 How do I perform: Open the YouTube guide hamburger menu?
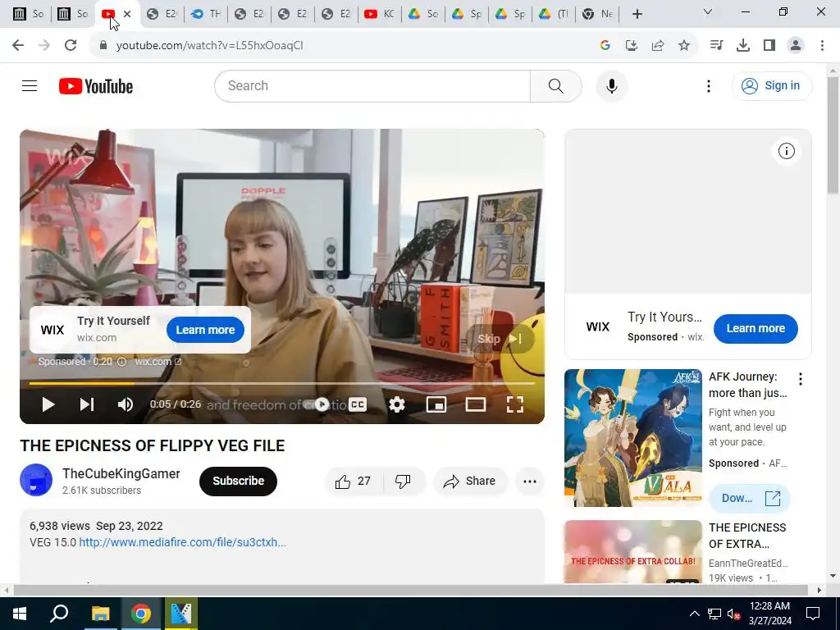point(30,85)
